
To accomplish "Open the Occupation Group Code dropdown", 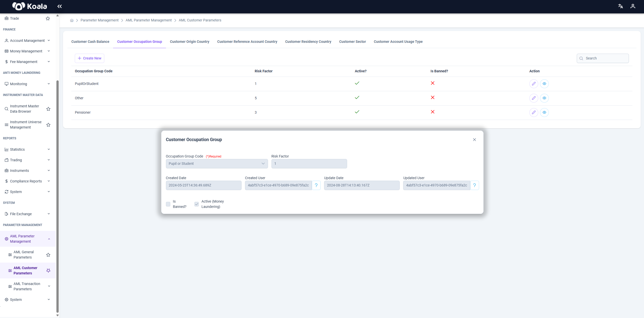I will coord(217,164).
